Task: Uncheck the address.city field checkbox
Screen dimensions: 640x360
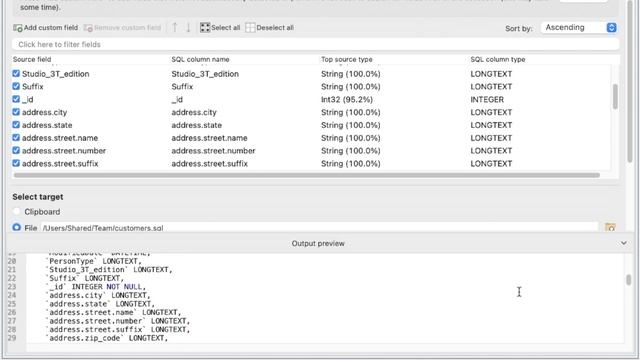Action: (16, 112)
